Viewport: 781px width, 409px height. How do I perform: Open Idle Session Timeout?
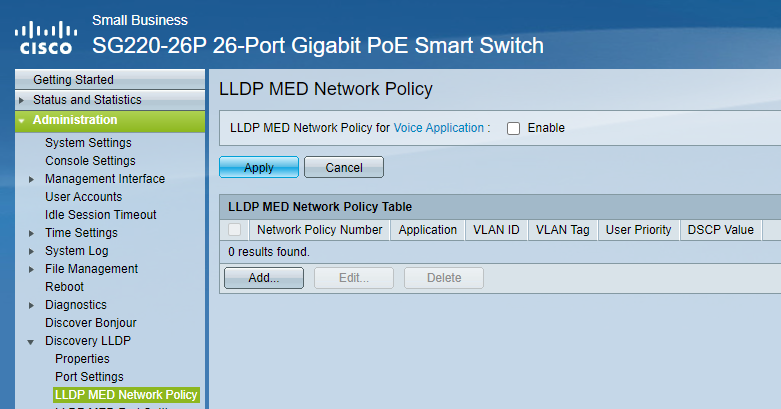pyautogui.click(x=101, y=214)
